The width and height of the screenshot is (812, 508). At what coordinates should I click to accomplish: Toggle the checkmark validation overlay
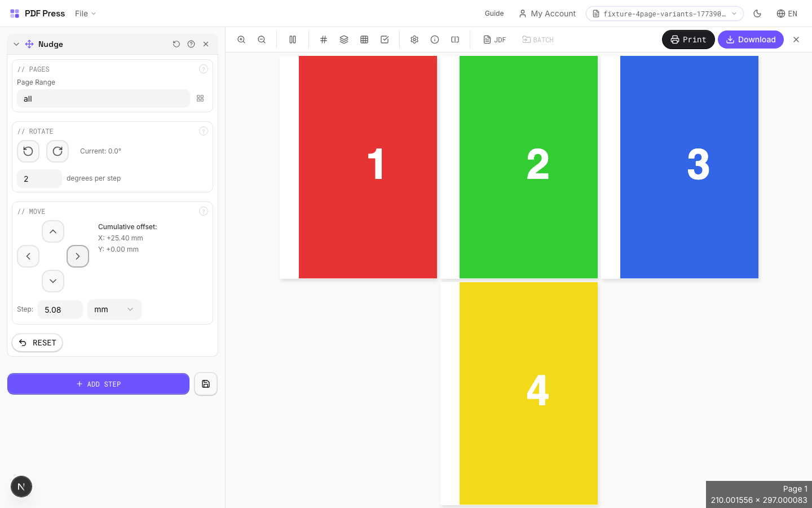pos(385,40)
